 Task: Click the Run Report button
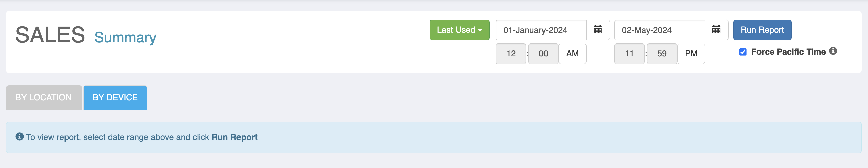pyautogui.click(x=762, y=30)
